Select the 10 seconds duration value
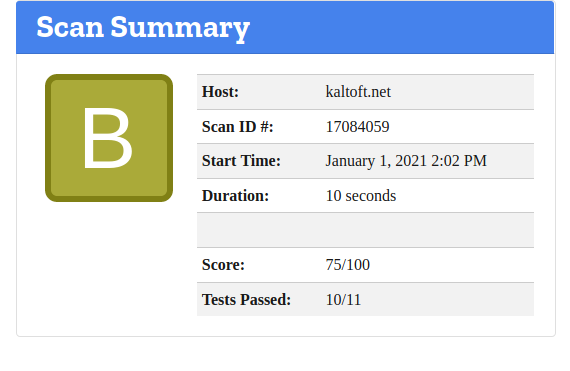Screen dimensions: 570x371 coord(361,196)
